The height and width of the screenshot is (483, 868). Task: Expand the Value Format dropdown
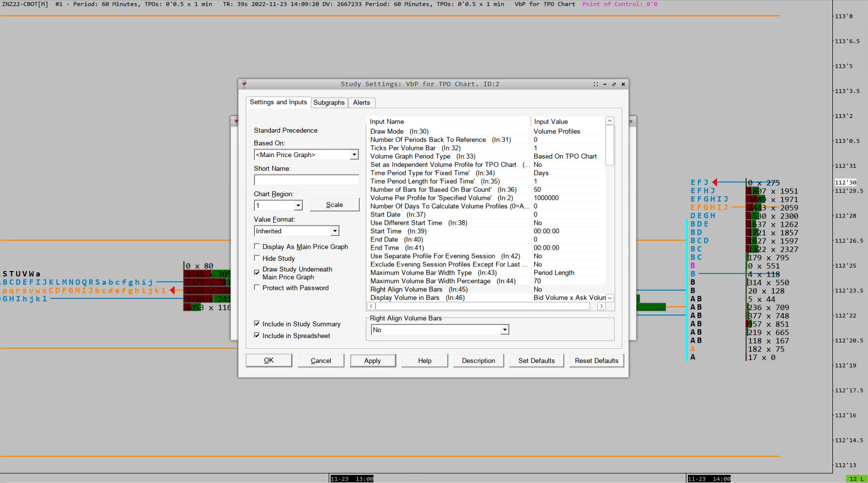pyautogui.click(x=335, y=231)
